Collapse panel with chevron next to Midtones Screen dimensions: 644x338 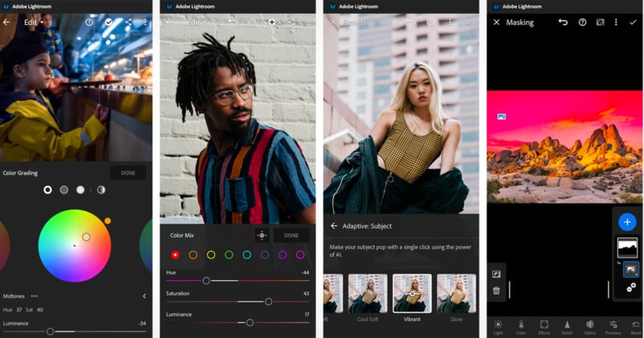coord(144,296)
